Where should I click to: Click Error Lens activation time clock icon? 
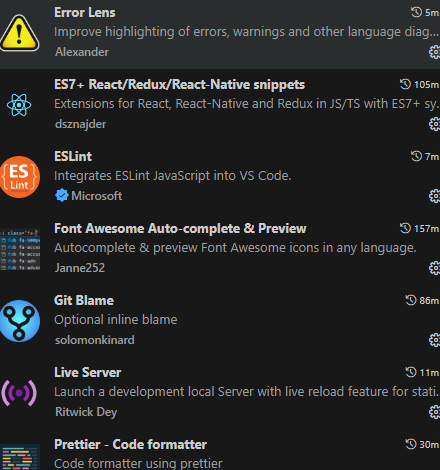tap(416, 12)
